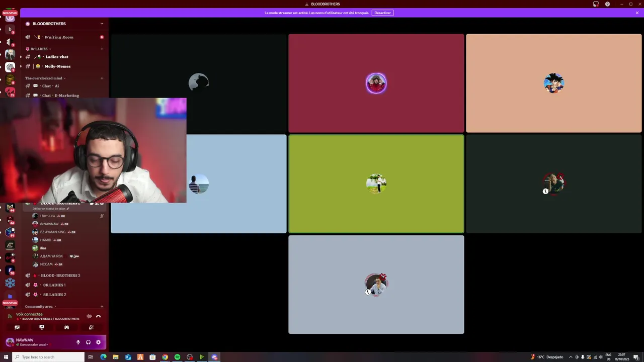Join the 8R LADIES 2 voice channel
644x362 pixels.
(x=64, y=295)
